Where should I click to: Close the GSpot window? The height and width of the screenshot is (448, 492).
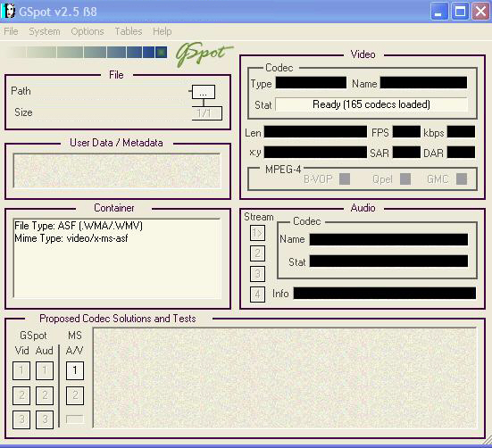tap(480, 12)
